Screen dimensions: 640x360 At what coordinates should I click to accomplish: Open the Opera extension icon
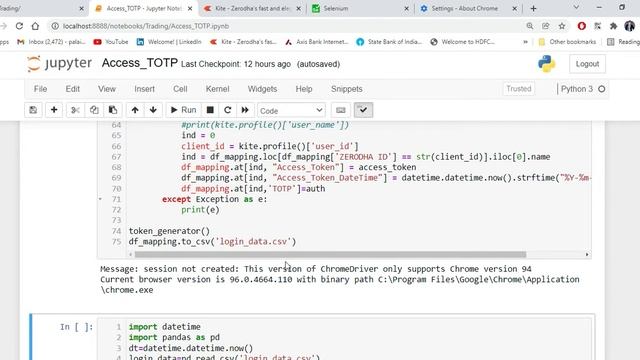(x=582, y=26)
